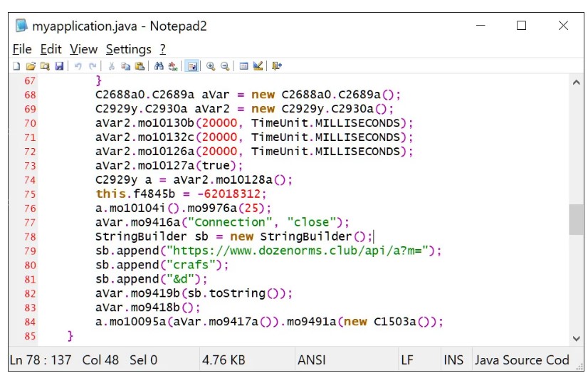This screenshot has width=588, height=373.
Task: Create a new document with the New icon
Action: tap(16, 66)
